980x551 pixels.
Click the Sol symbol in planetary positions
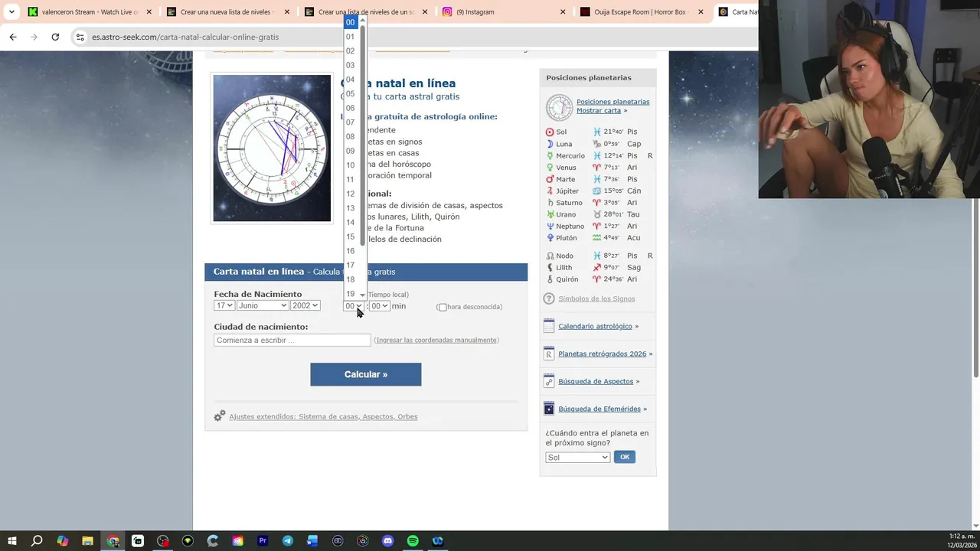click(x=549, y=132)
